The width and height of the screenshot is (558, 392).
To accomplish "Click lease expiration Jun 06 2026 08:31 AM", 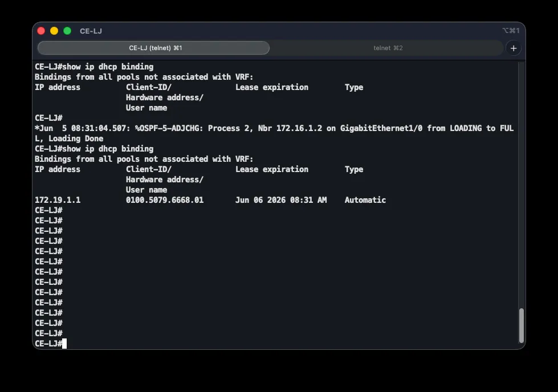I will (x=281, y=200).
